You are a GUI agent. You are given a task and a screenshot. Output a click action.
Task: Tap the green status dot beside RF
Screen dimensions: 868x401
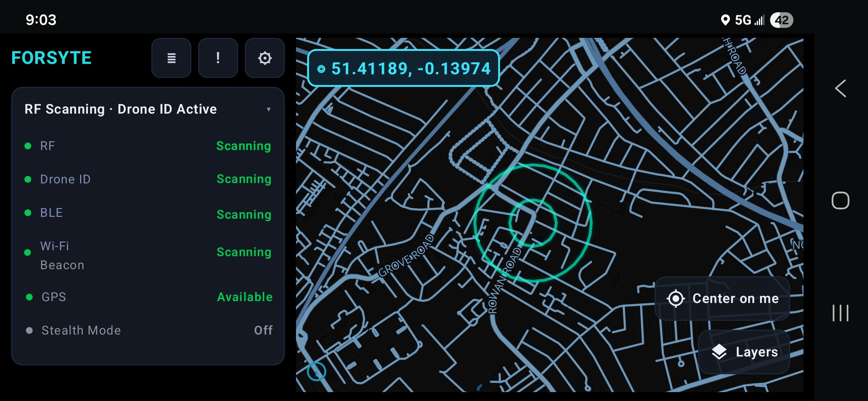[x=28, y=146]
